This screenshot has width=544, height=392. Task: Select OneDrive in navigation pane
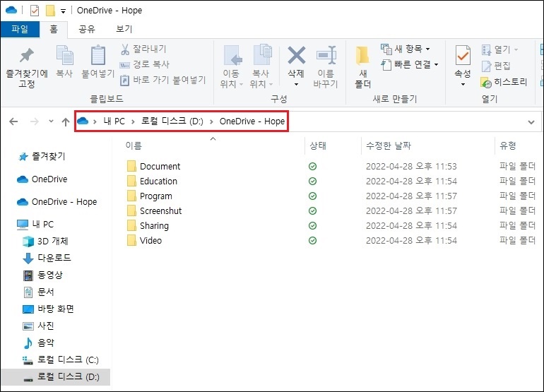(42, 179)
